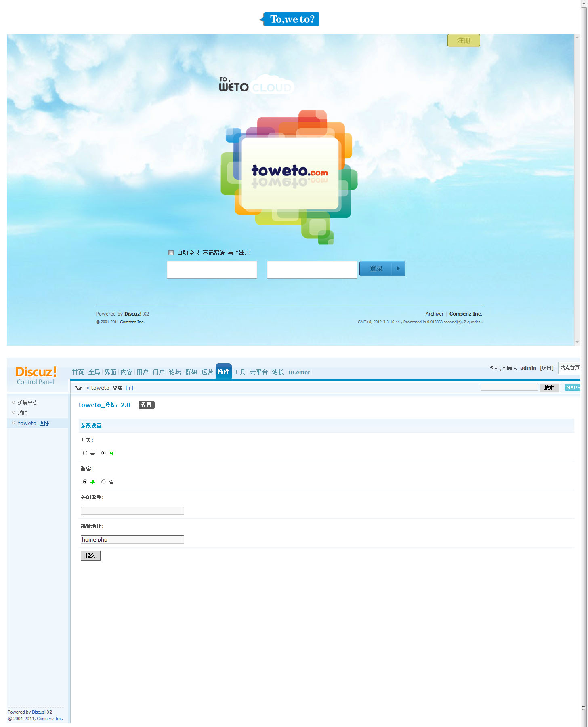Open the Comsenz Inc. link in sidebar footer
The height and width of the screenshot is (727, 588).
click(50, 719)
